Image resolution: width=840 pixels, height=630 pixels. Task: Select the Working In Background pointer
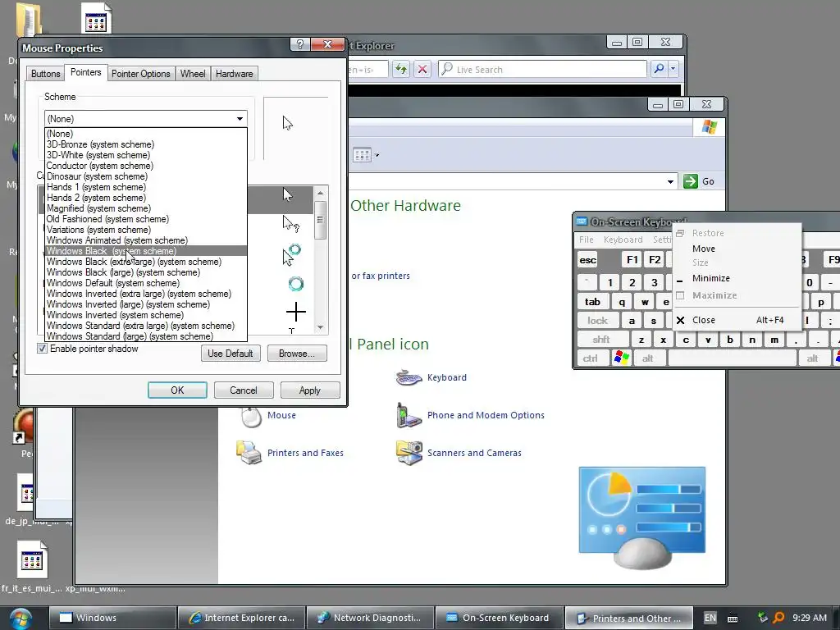292,254
